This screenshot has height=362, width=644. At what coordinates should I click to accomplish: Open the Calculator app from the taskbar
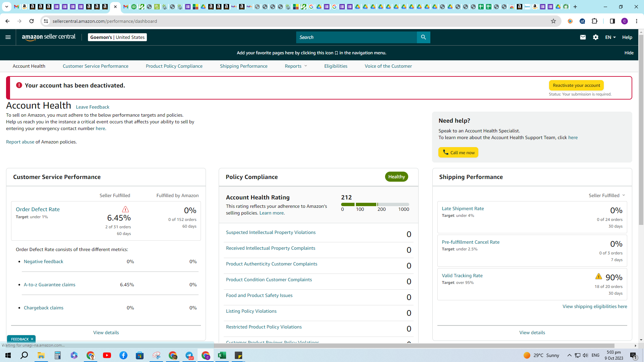pos(58,355)
